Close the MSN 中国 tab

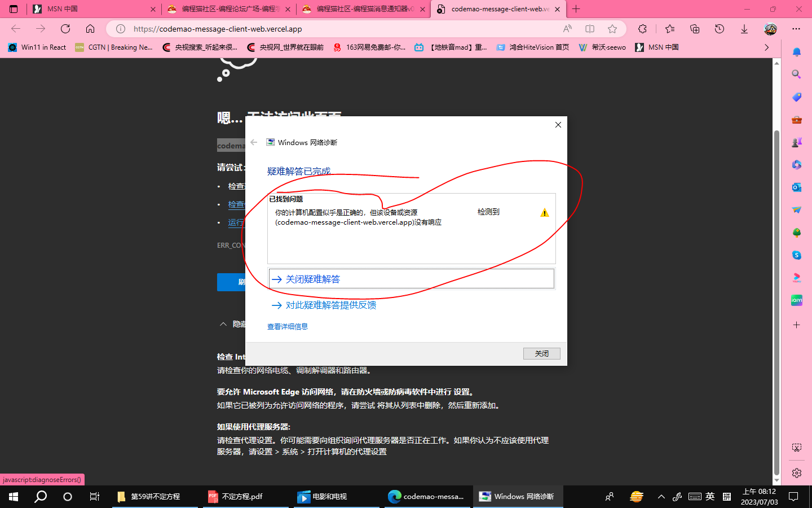[153, 9]
